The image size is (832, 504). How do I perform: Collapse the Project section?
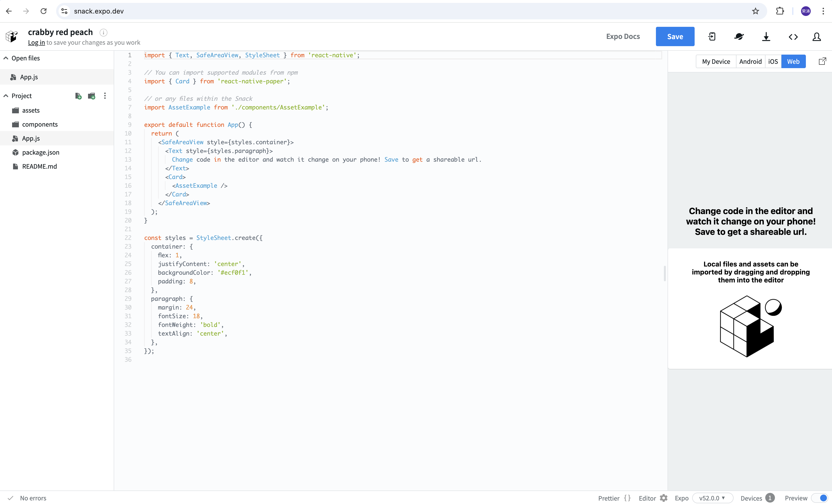pos(6,96)
